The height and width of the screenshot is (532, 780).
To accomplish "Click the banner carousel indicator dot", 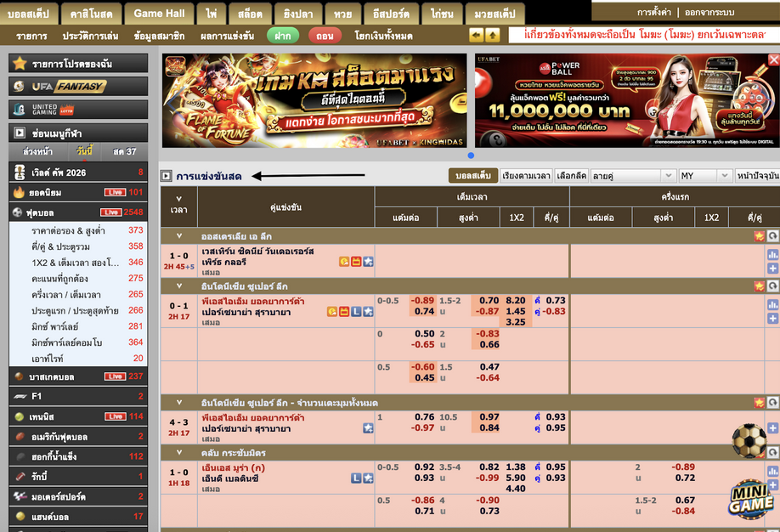I will click(x=471, y=156).
